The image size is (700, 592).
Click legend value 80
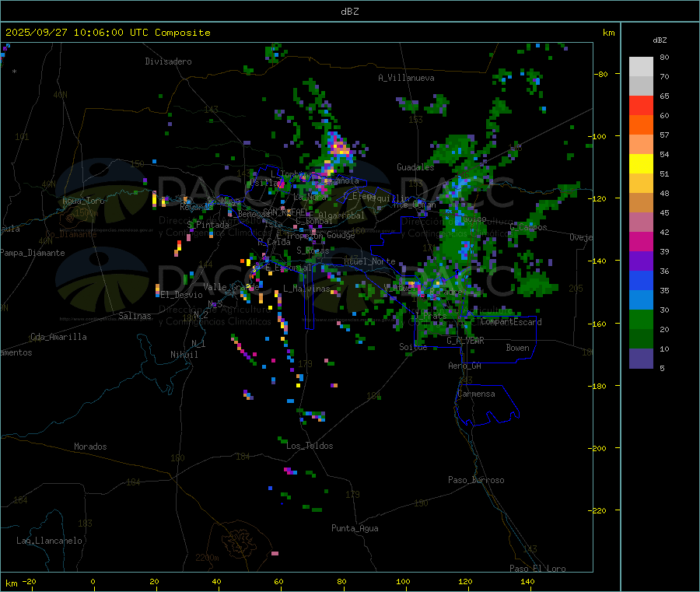[664, 57]
